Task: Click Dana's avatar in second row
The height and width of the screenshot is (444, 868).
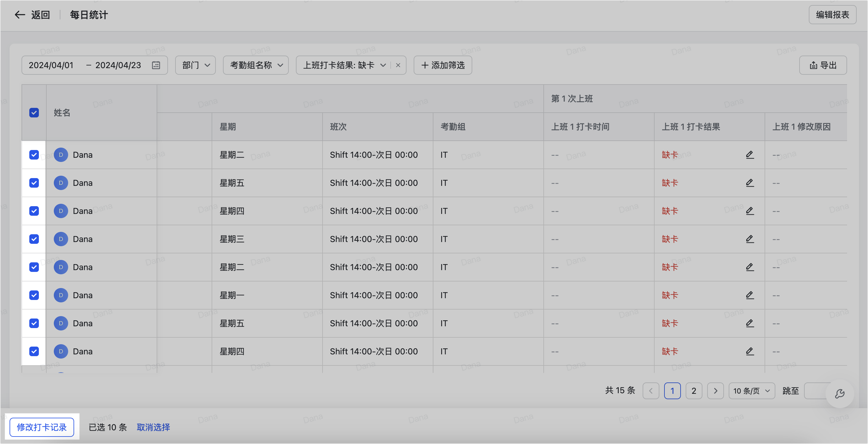Action: (61, 183)
